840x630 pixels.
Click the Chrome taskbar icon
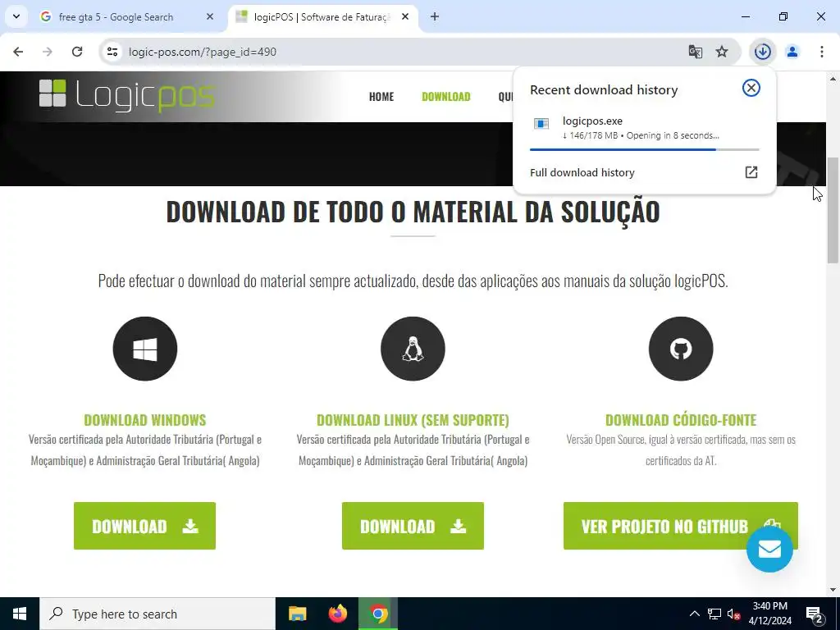(x=378, y=614)
